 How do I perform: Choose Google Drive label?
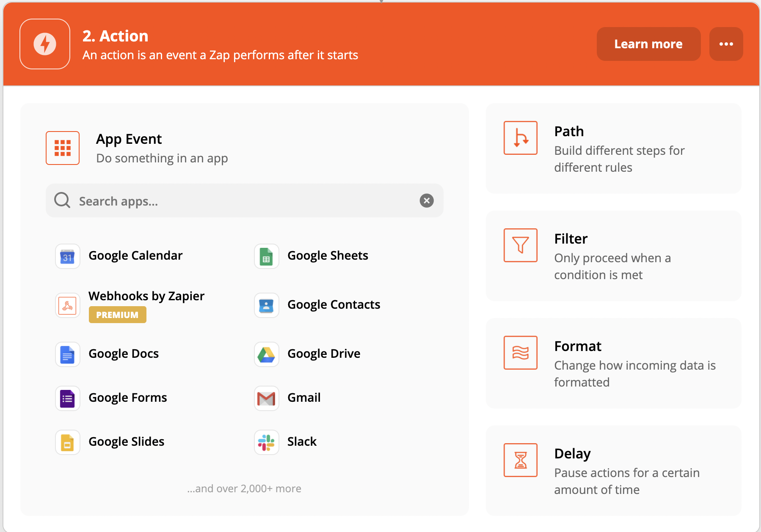[324, 354]
